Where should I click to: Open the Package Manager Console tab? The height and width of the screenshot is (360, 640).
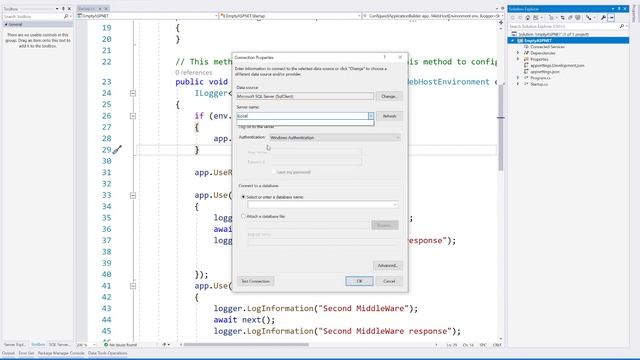[x=61, y=353]
